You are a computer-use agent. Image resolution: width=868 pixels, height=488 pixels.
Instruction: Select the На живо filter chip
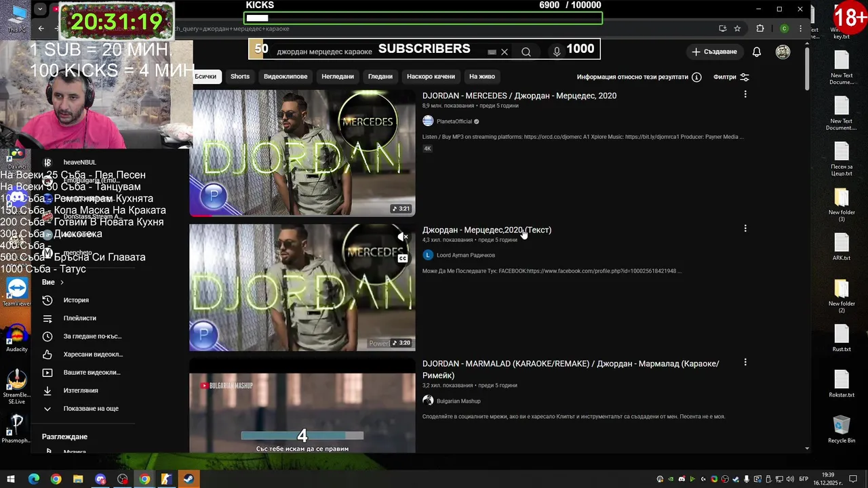point(482,77)
